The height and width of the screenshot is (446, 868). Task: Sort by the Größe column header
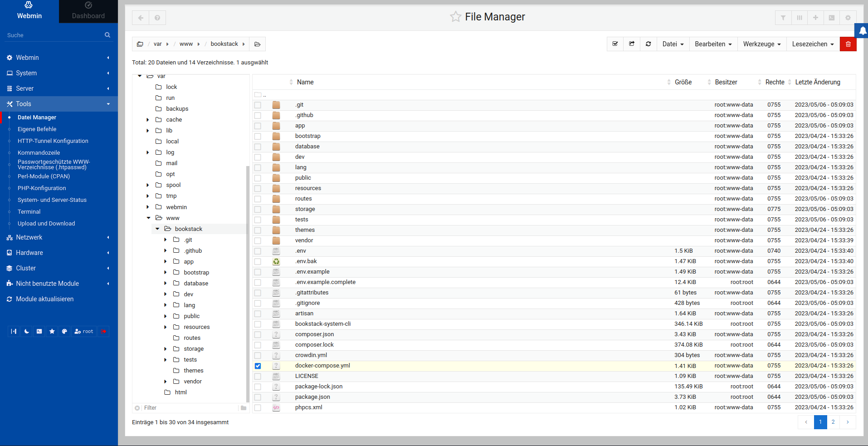coord(683,82)
